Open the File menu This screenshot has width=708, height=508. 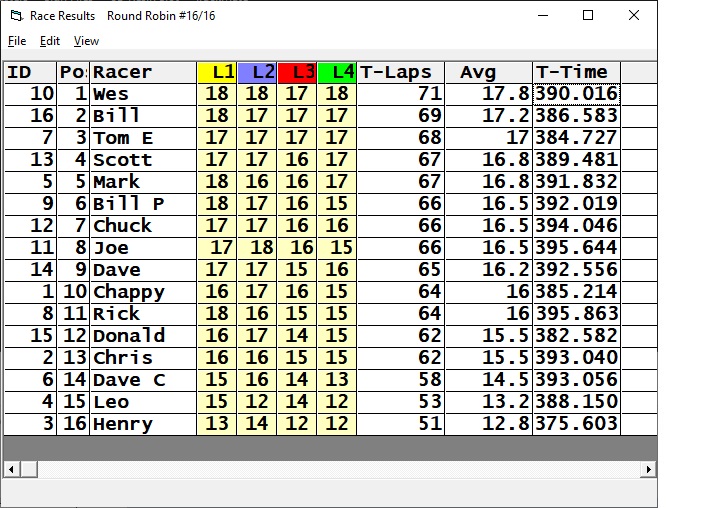click(x=17, y=41)
